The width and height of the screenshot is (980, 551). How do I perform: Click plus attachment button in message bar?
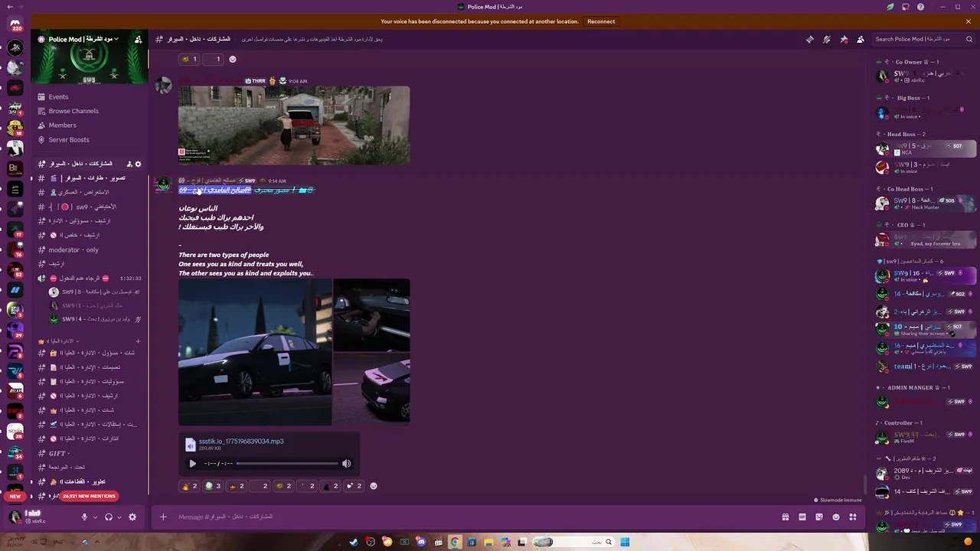point(163,517)
